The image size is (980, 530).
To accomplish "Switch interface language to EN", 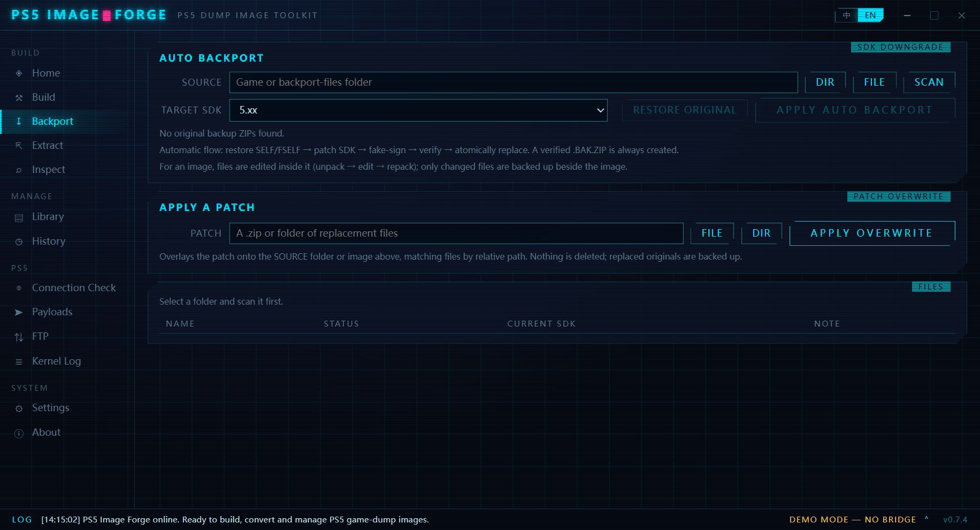I will (870, 15).
